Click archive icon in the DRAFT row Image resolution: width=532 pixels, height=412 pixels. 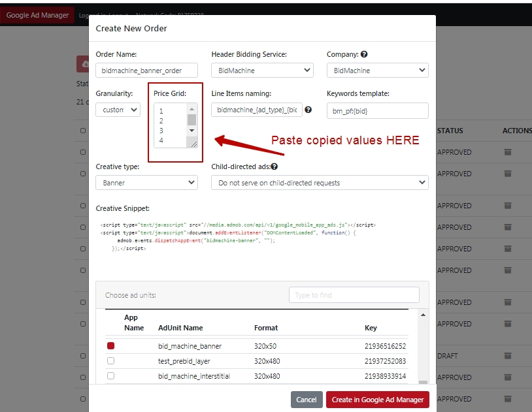508,356
